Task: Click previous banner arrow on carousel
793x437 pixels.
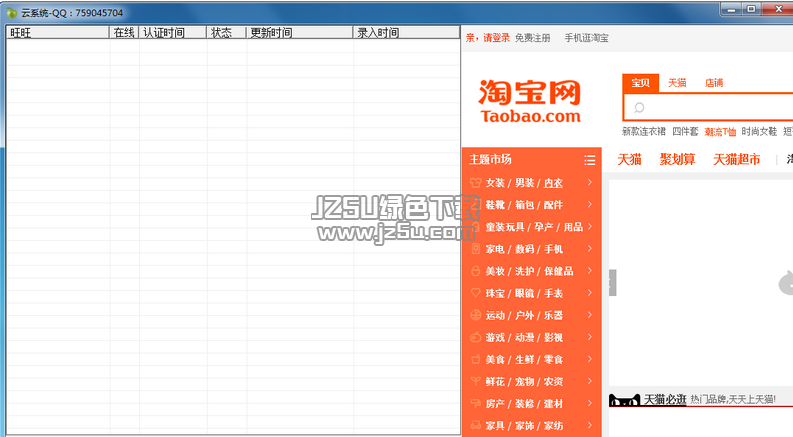Action: tap(612, 283)
